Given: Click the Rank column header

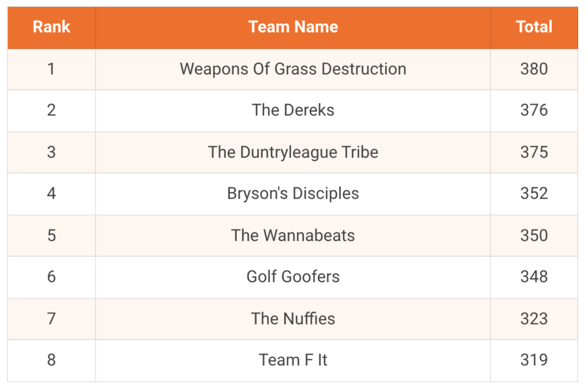Looking at the screenshot, I should (x=51, y=27).
